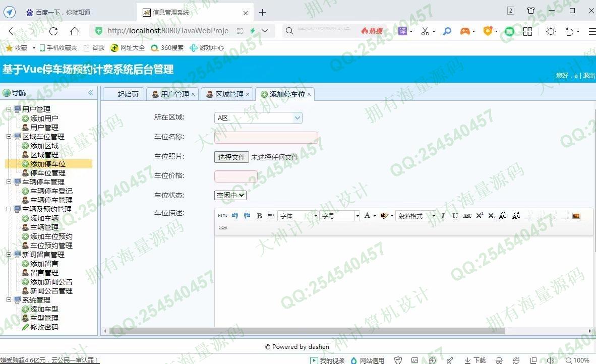Open the 字体 font dropdown
This screenshot has width=596, height=364.
[x=298, y=216]
